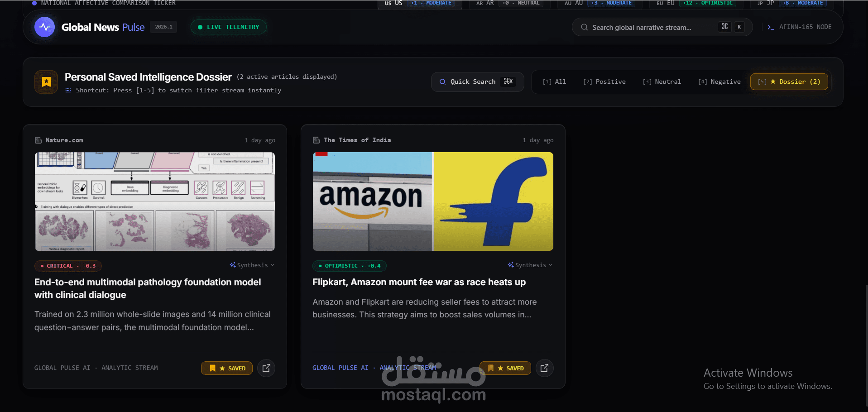Click the 'Shortcut: Press [1-5]' hint text
This screenshot has width=868, height=412.
pos(178,91)
